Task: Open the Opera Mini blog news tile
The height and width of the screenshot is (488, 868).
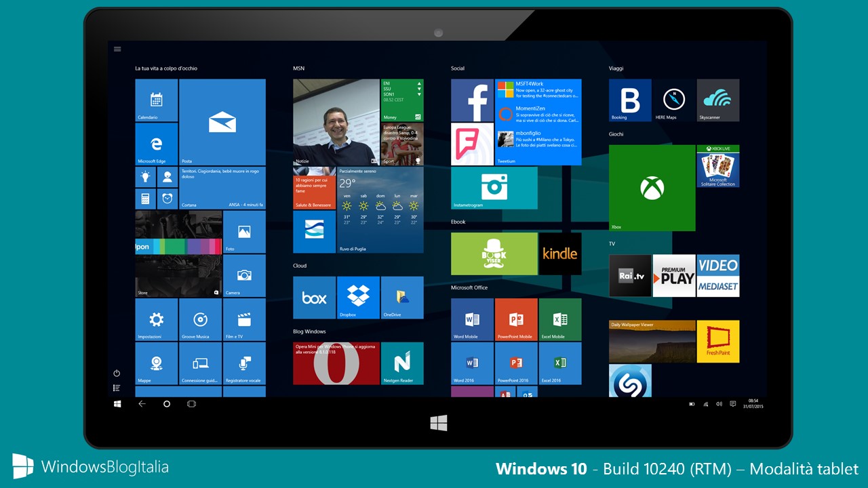Action: [336, 363]
